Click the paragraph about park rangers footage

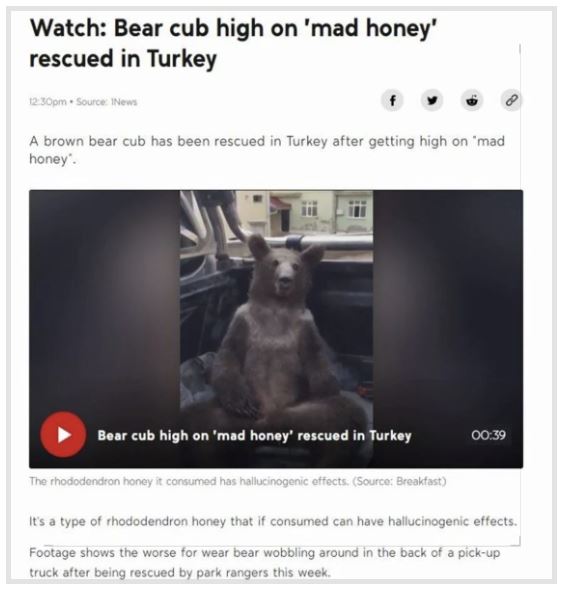[x=265, y=562]
